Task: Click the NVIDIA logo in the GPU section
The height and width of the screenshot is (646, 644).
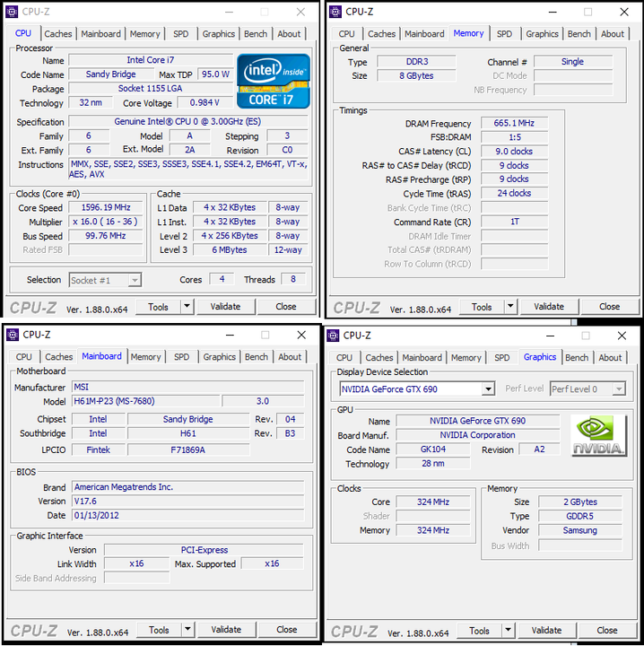Action: [598, 436]
